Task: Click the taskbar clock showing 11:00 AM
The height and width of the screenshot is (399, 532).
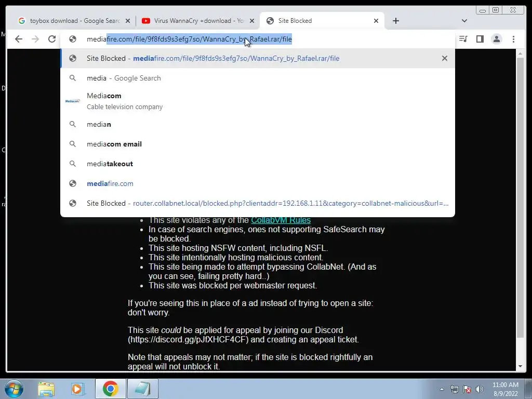Action: pos(506,389)
